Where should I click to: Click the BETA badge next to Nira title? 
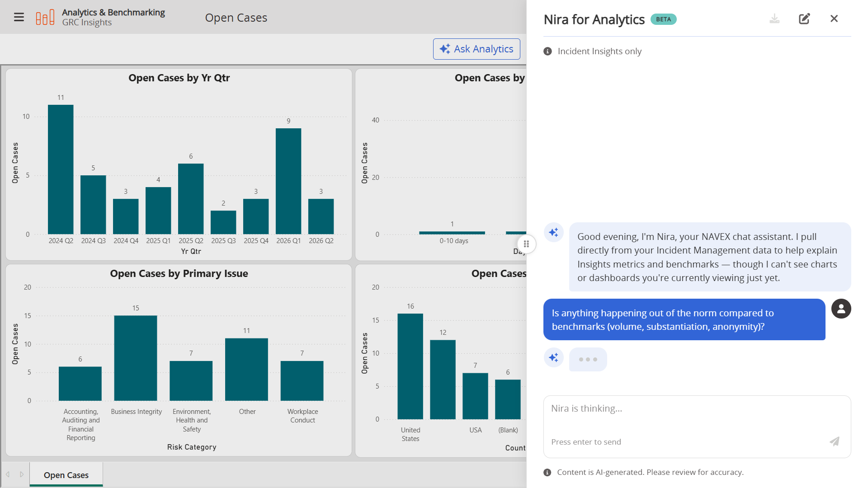pyautogui.click(x=663, y=19)
